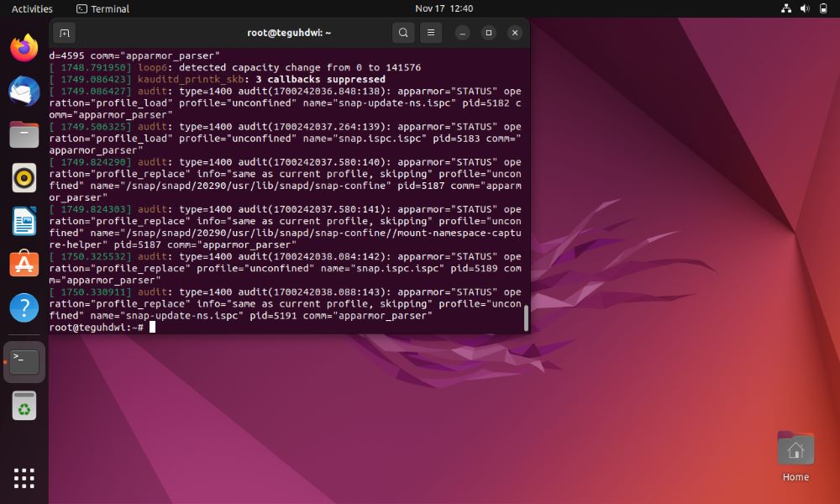Open Ubuntu Software store
Screen dimensions: 840x504
pos(24,264)
